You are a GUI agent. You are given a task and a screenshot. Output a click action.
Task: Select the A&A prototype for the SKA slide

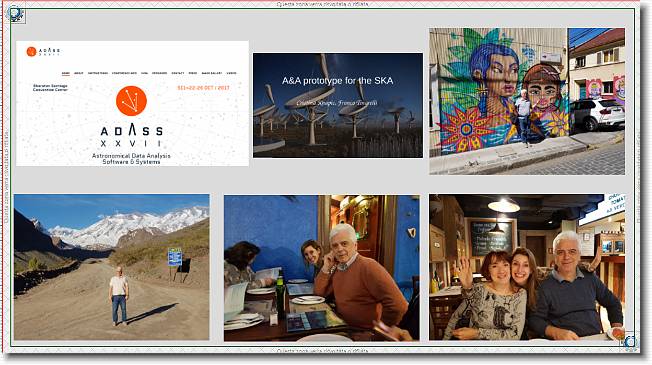pyautogui.click(x=338, y=105)
